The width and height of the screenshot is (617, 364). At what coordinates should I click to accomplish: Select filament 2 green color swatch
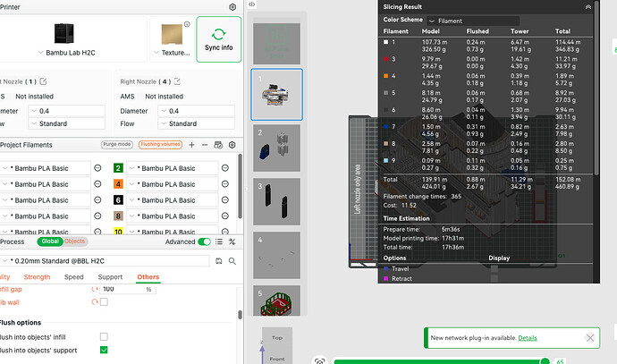pyautogui.click(x=118, y=168)
